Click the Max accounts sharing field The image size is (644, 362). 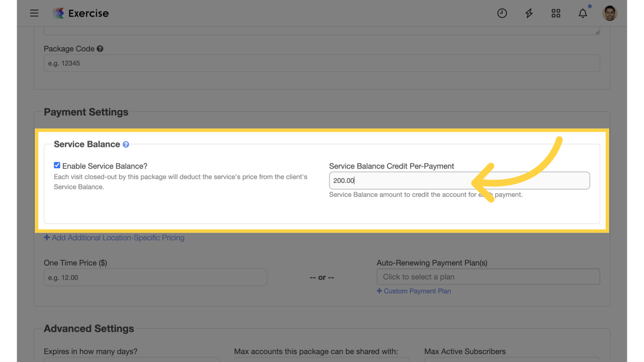(x=322, y=361)
